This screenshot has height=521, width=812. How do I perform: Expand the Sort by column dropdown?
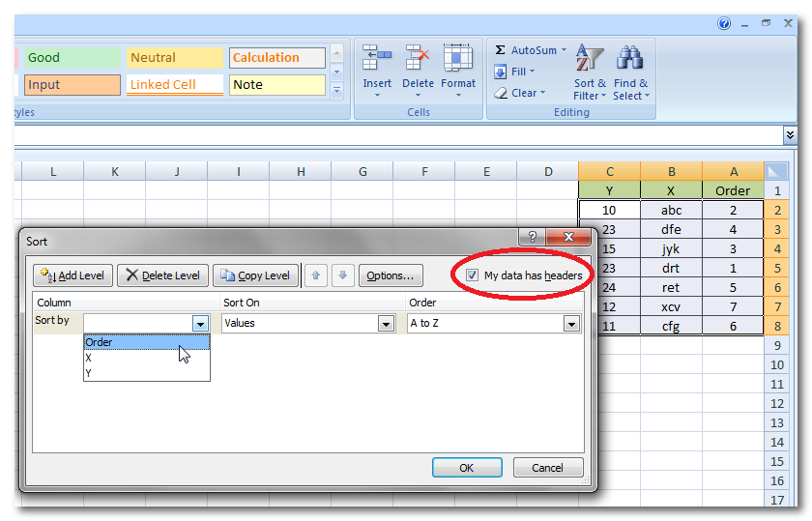200,324
